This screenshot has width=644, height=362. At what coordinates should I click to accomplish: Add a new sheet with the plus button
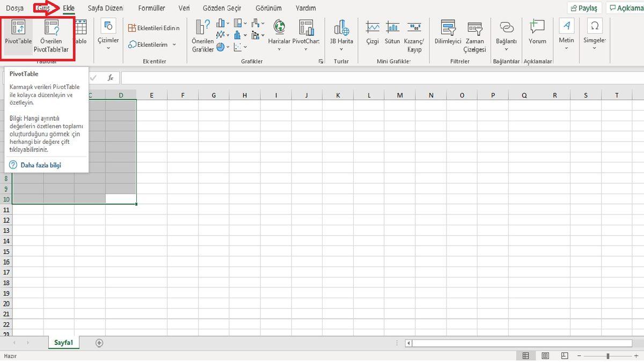99,342
